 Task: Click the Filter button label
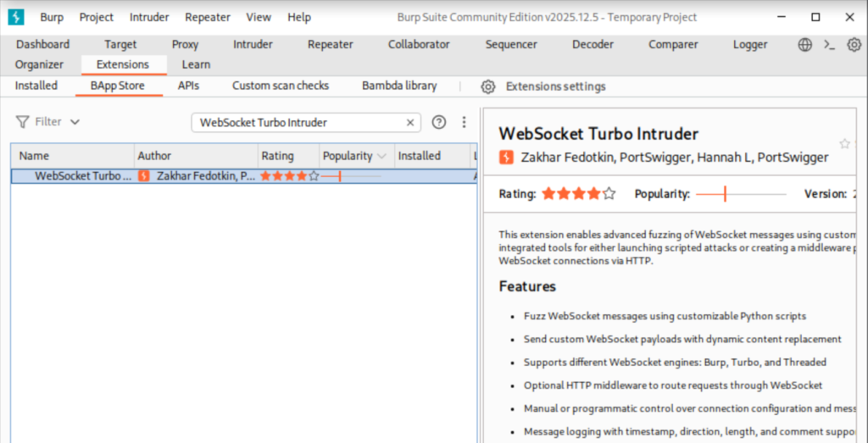click(48, 122)
